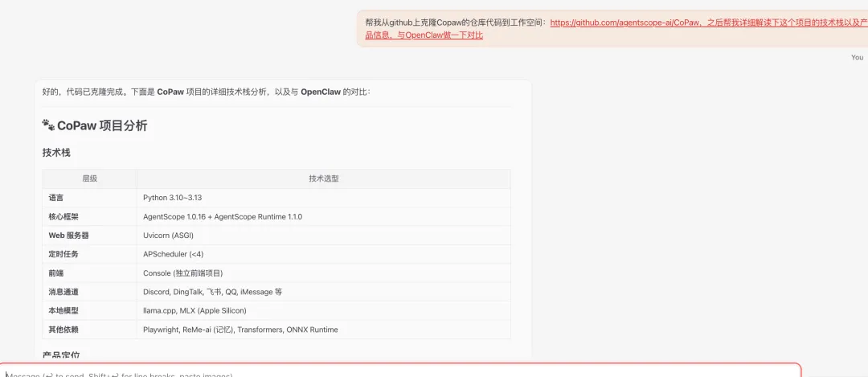868x377 pixels.
Task: Select the 'llama.cpp, MLX (Apple Silicon)' cell
Action: [324, 310]
